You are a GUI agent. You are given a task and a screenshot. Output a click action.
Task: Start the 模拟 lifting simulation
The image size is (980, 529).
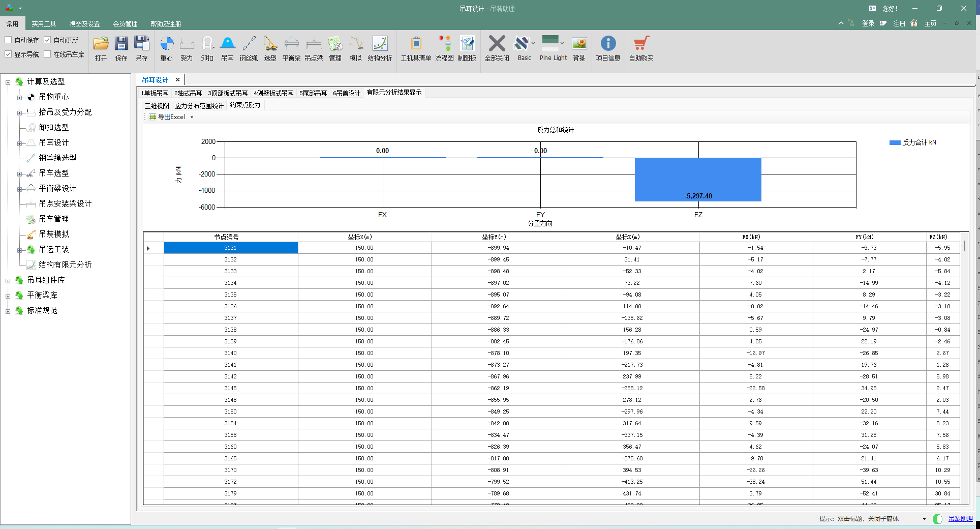point(356,49)
